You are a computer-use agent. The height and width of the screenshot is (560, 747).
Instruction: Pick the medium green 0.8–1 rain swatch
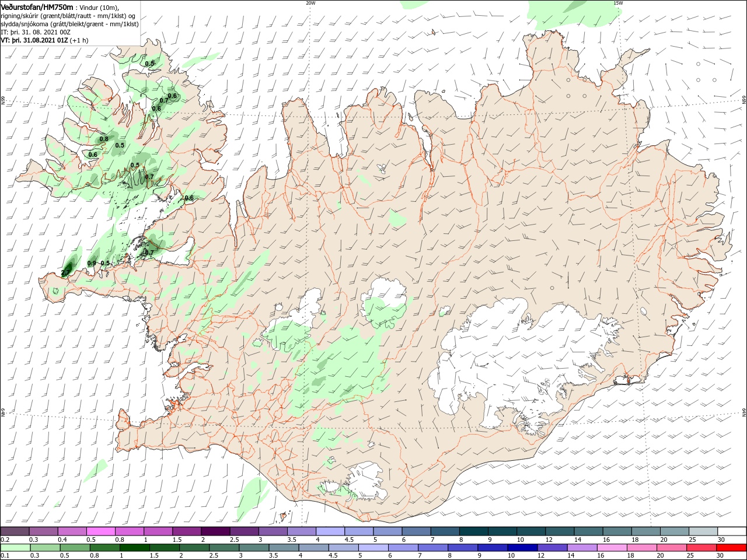click(104, 547)
